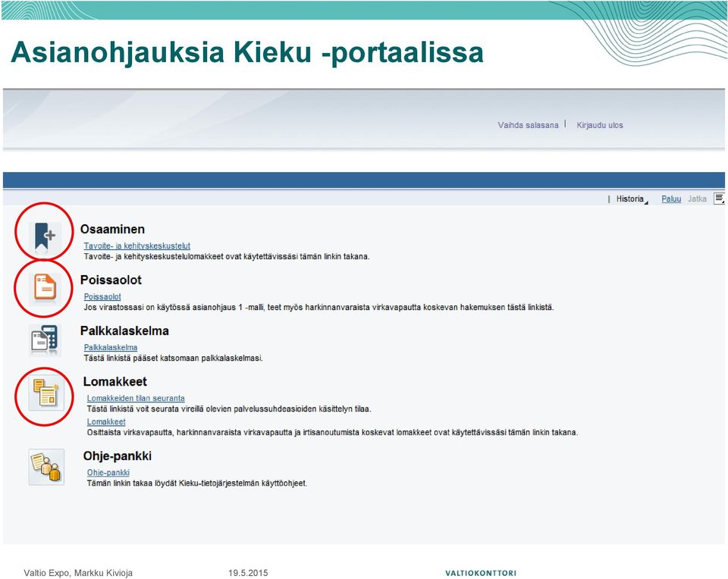Open the Palkkalaskelma calculator icon
Viewport: 728px width, 579px height.
tap(45, 340)
